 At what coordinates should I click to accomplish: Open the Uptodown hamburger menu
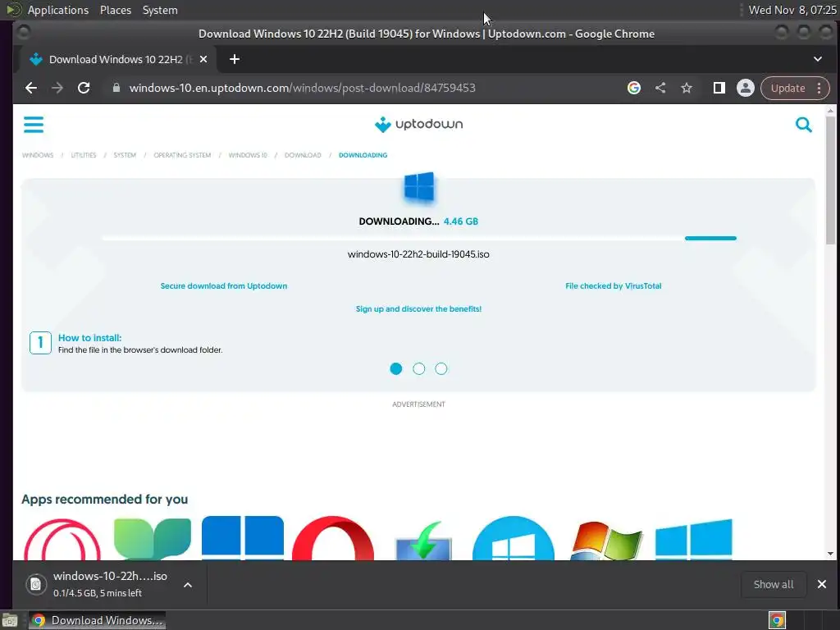tap(33, 125)
